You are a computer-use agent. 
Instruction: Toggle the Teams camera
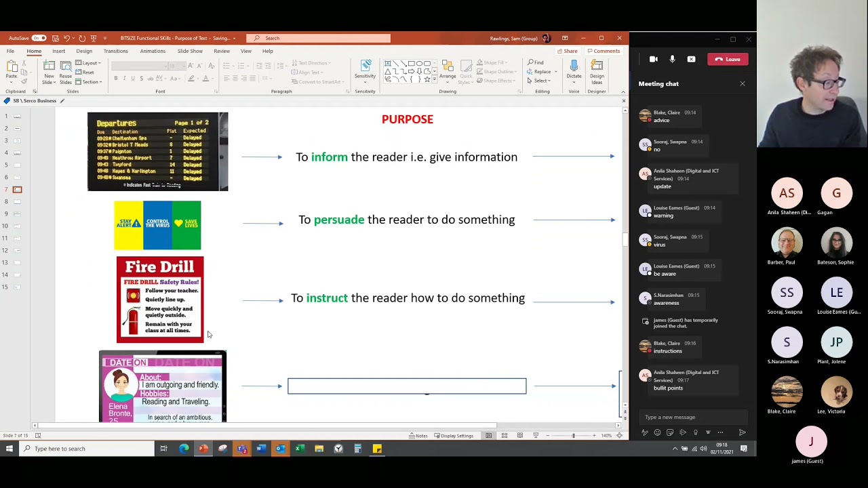653,59
